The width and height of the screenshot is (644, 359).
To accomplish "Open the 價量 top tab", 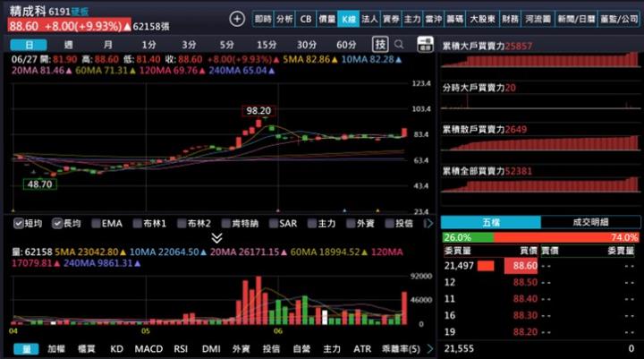I will 327,19.
